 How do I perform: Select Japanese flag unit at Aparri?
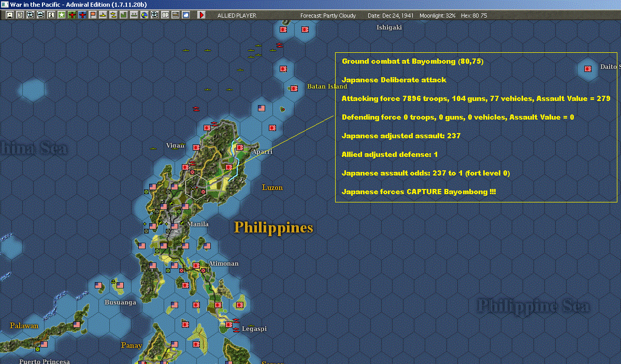click(240, 148)
